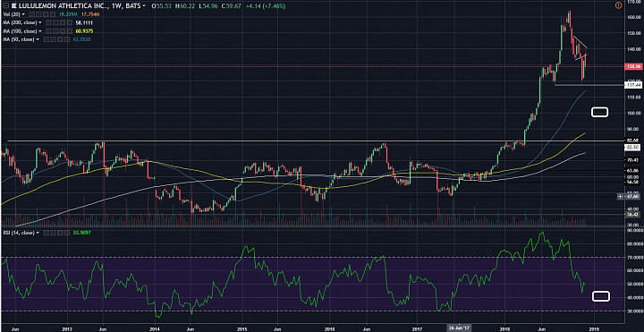Click the blue MA 50 value 62.0520
This screenshot has height=332, width=644.
[x=81, y=39]
